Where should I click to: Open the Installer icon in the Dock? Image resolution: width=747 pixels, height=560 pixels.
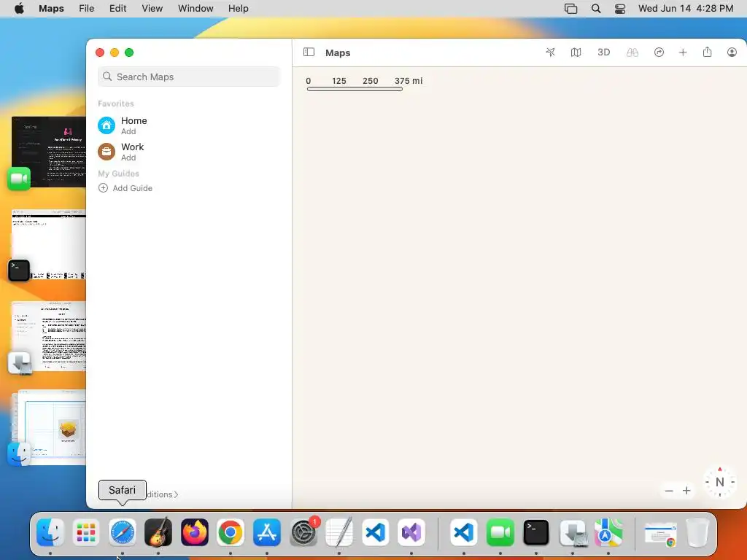click(x=573, y=532)
